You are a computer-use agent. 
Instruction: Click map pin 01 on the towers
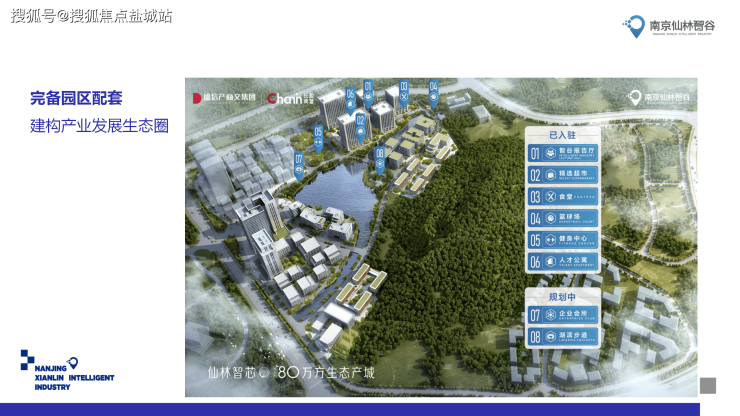point(368,93)
